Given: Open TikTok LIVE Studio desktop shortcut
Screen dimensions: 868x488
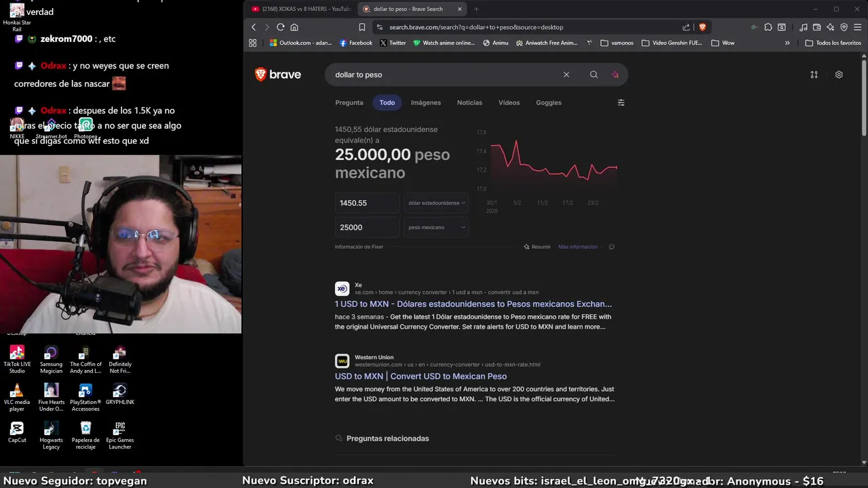Looking at the screenshot, I should click(x=17, y=359).
